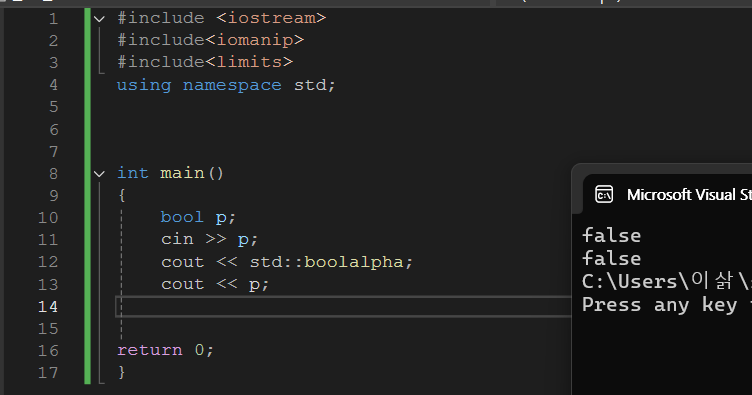Click line number 8 in gutter
This screenshot has height=395, width=752.
click(53, 174)
